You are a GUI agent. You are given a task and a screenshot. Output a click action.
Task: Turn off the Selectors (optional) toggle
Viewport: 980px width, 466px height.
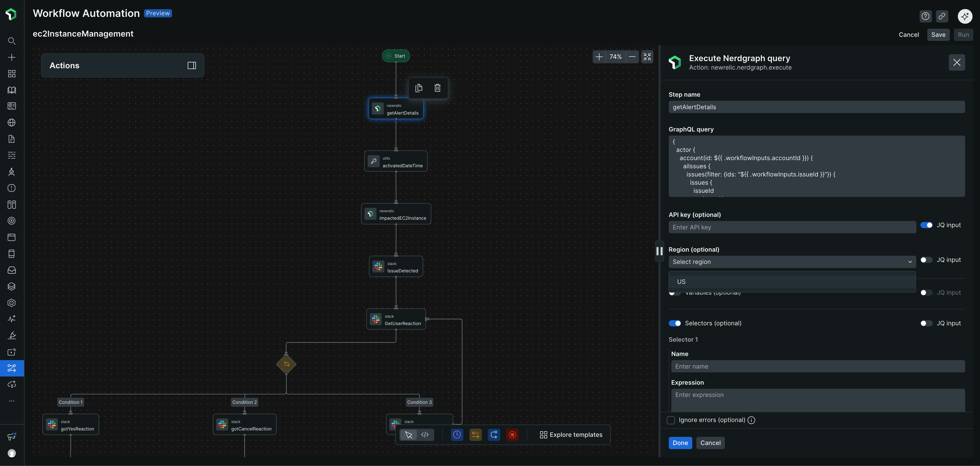(675, 323)
